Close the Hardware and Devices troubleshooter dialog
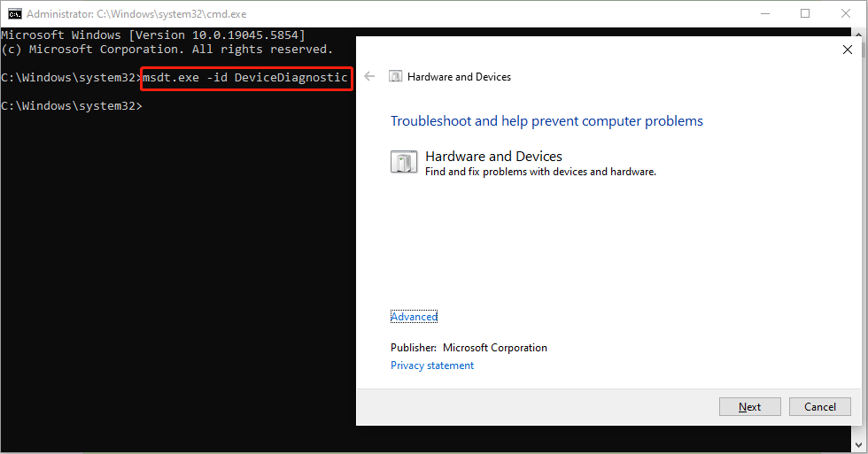 847,50
